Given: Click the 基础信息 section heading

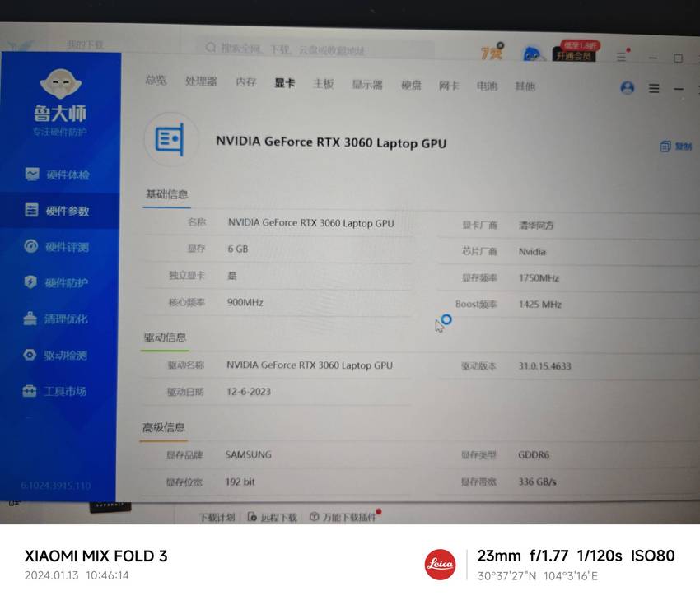Looking at the screenshot, I should point(166,194).
